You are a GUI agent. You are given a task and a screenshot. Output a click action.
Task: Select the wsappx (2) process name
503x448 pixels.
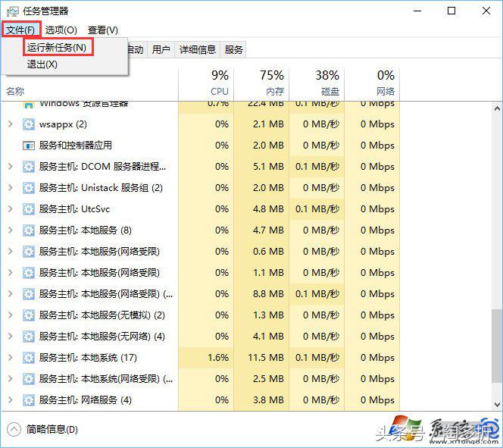coord(63,124)
